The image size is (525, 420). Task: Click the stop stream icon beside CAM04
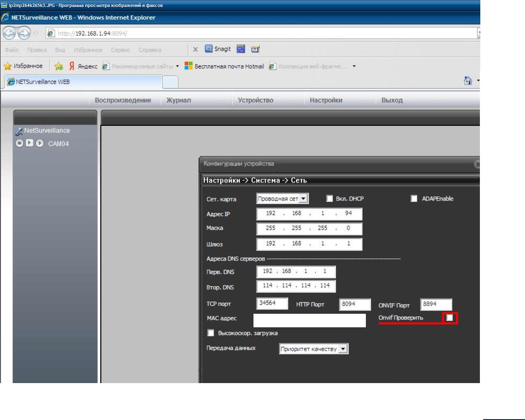(19, 143)
